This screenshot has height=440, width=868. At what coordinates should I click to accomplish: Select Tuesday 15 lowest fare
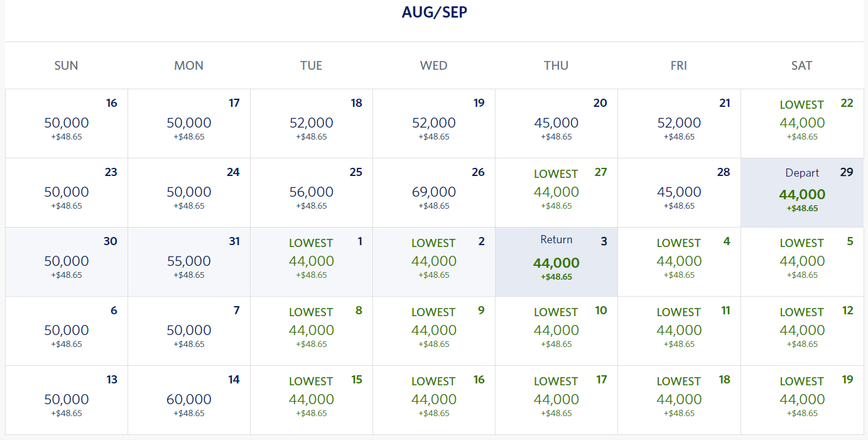(x=312, y=400)
